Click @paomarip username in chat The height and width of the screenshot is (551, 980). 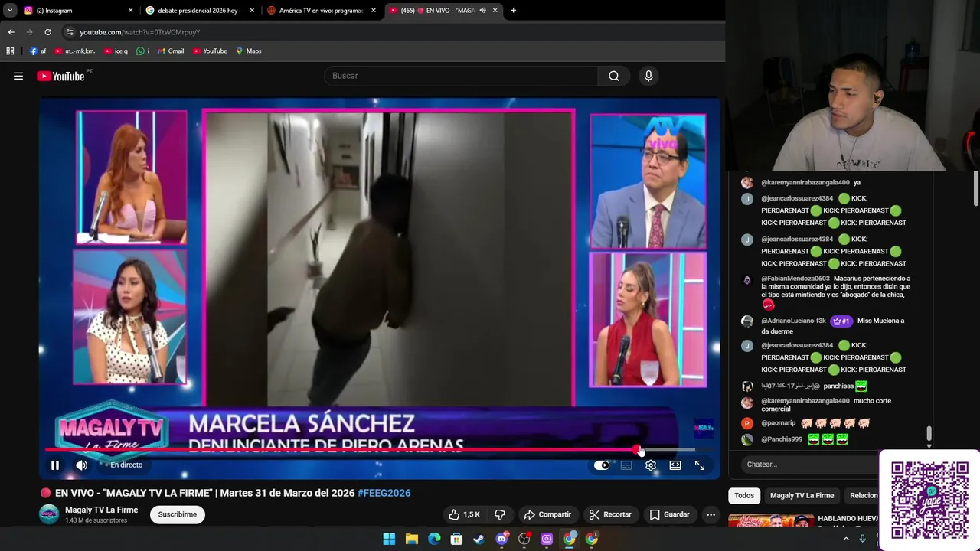(779, 423)
